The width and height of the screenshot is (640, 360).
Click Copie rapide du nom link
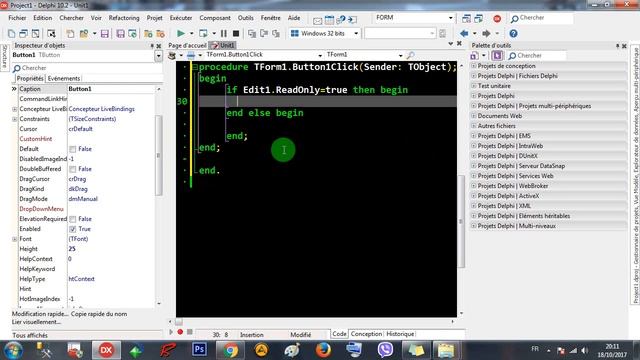click(x=99, y=314)
